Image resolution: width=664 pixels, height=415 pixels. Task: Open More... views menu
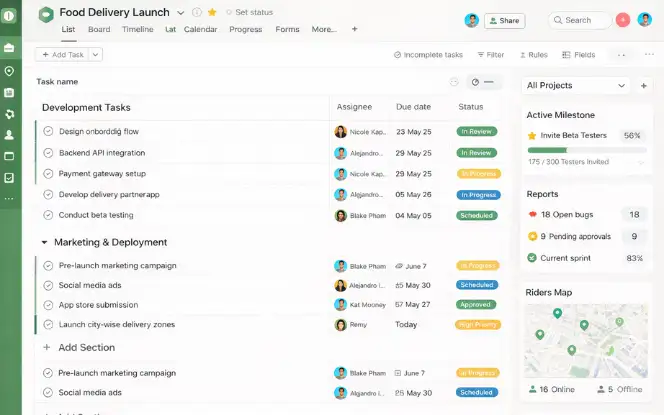click(x=324, y=29)
